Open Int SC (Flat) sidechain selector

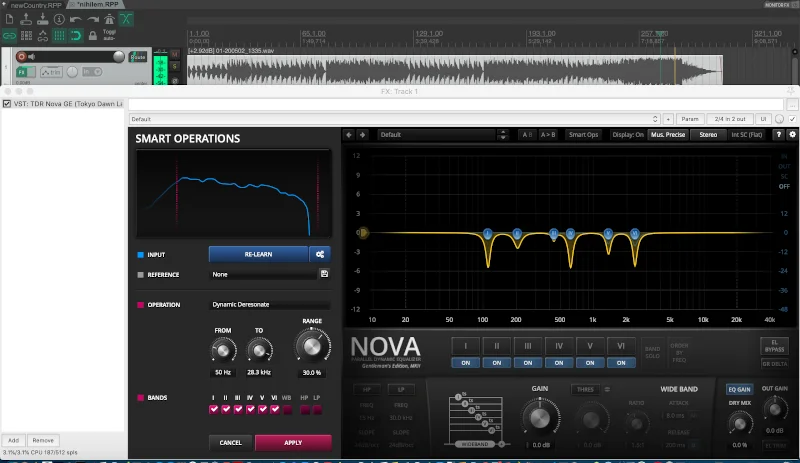(x=746, y=135)
